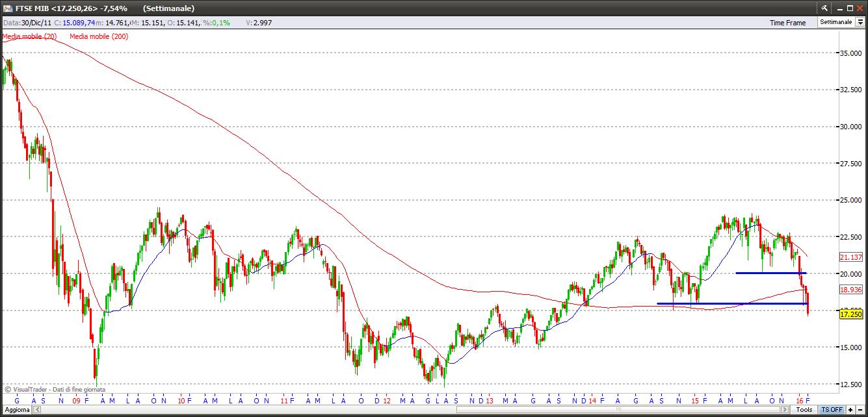Toggle the TS OFF trading system indicator
Viewport: 868px width, 417px height.
831,409
